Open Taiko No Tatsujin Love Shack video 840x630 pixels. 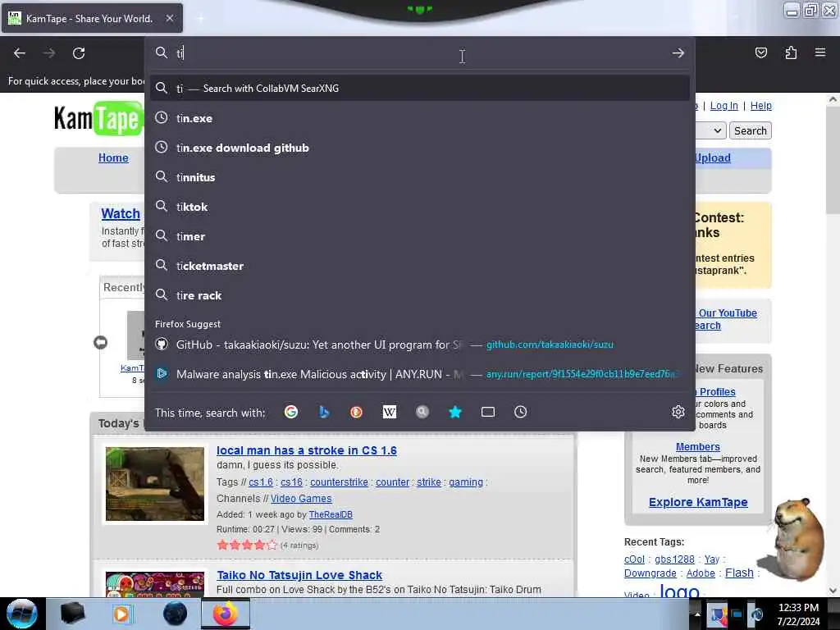click(x=299, y=575)
